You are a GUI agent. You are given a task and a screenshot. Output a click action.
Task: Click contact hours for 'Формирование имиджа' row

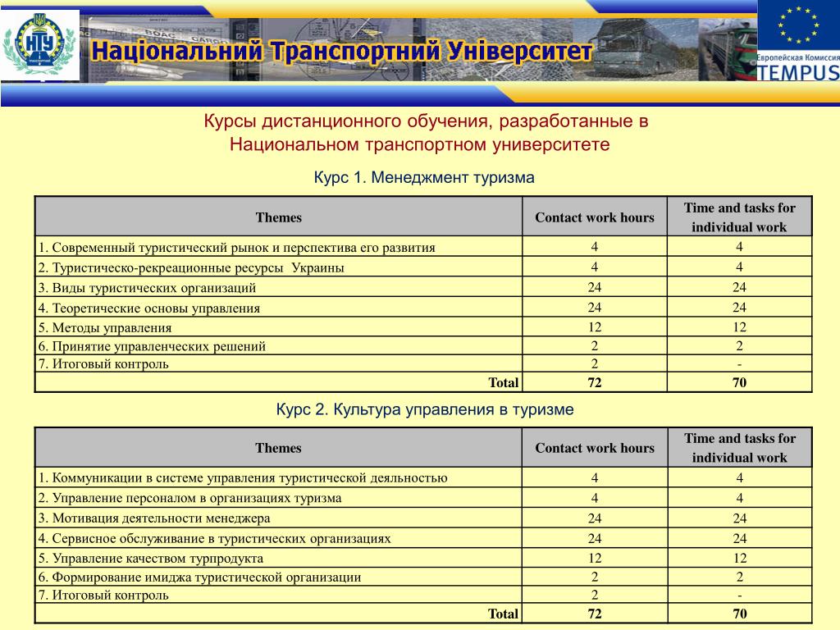click(x=595, y=577)
